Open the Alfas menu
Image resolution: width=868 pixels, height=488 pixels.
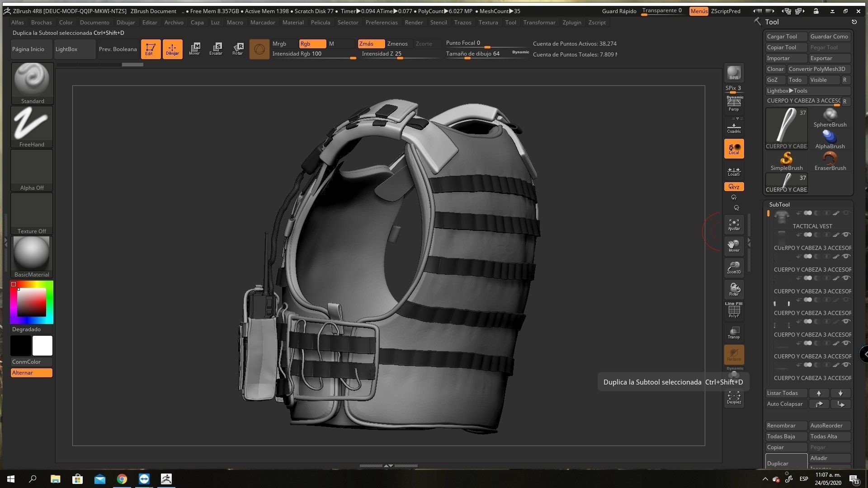(x=18, y=22)
